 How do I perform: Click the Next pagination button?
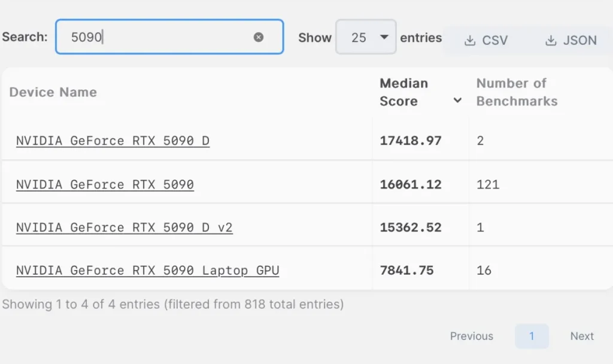[x=582, y=336]
